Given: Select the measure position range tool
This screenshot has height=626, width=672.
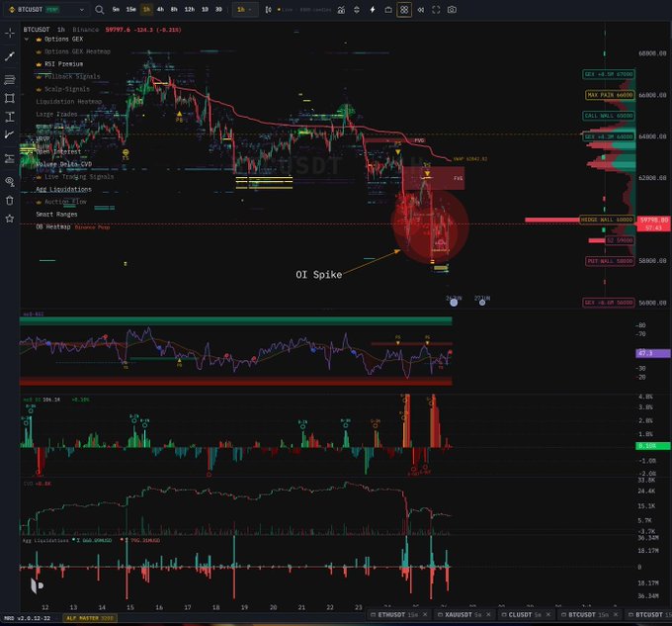Looking at the screenshot, I should coord(10,158).
